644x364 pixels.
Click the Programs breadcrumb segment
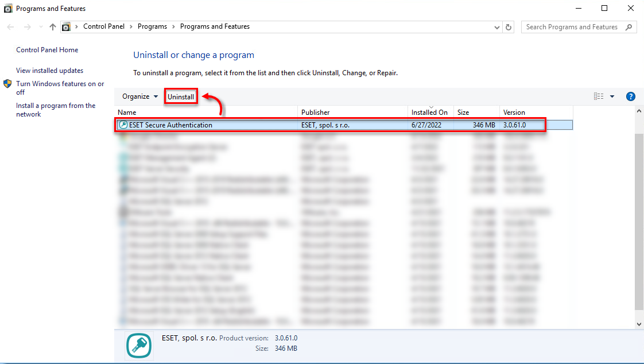[152, 26]
